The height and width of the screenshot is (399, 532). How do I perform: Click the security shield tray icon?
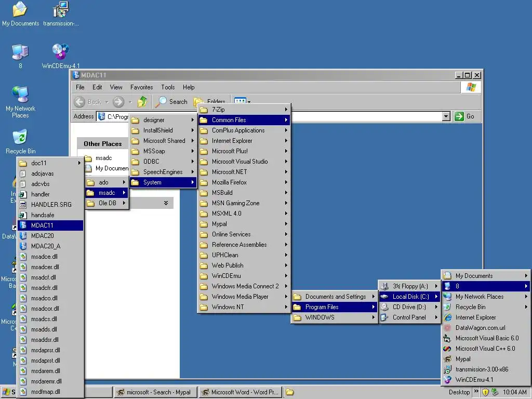coord(486,392)
